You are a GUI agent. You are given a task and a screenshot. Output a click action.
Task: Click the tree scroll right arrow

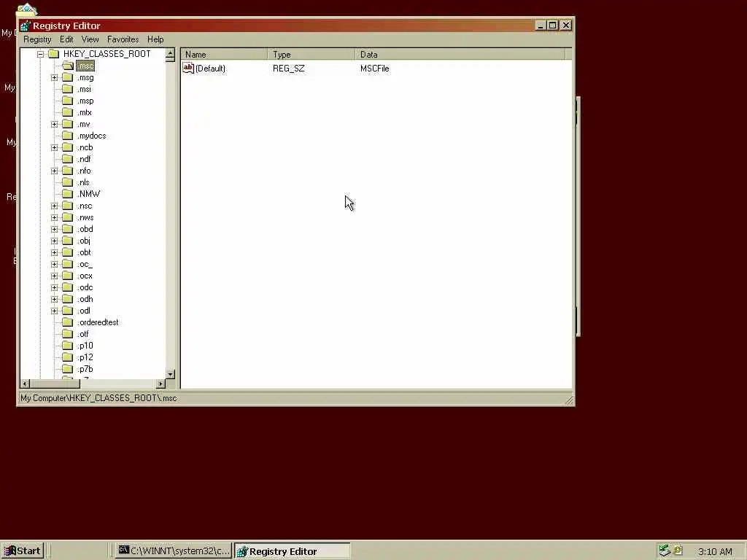[160, 384]
